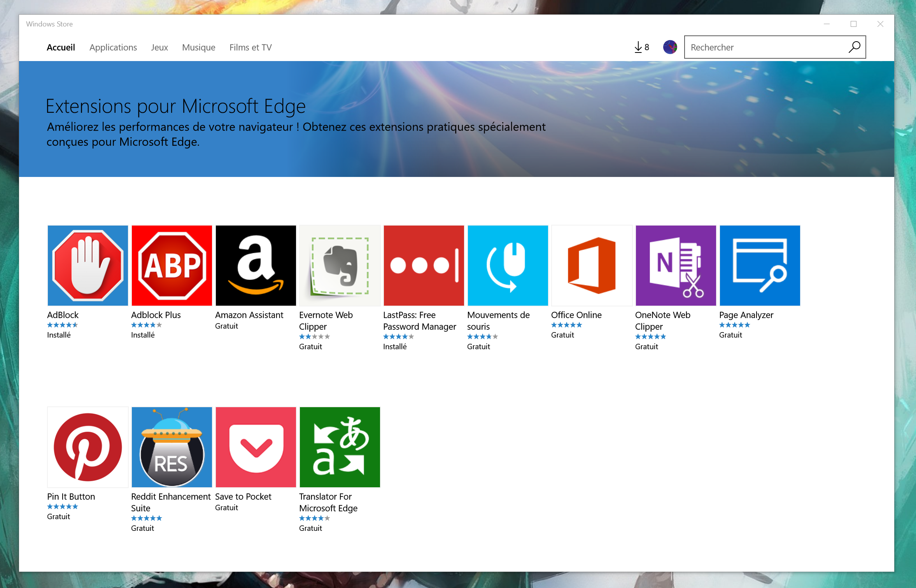
Task: Open the downloads indicator showing 8
Action: point(641,47)
